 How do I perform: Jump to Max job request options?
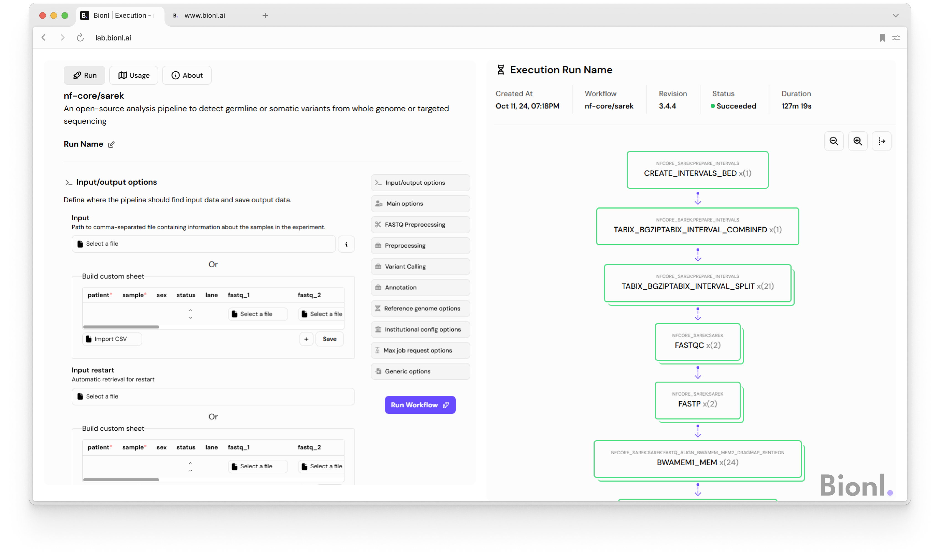point(421,351)
